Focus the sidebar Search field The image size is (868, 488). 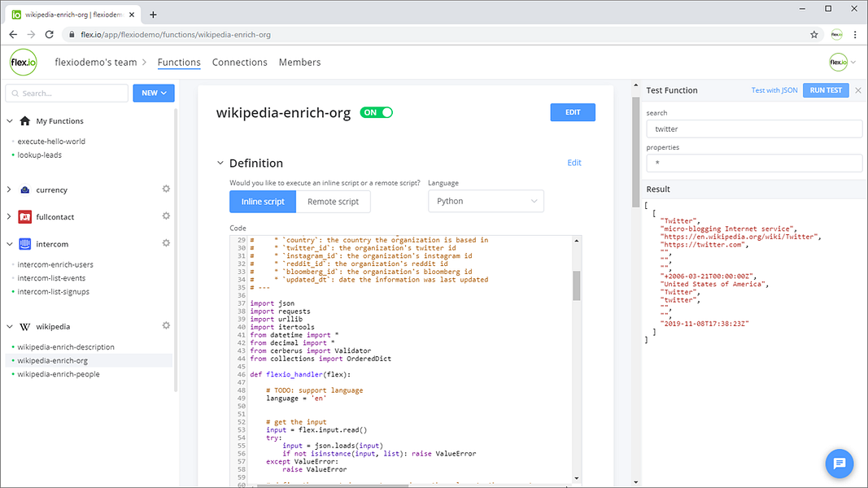[x=67, y=93]
